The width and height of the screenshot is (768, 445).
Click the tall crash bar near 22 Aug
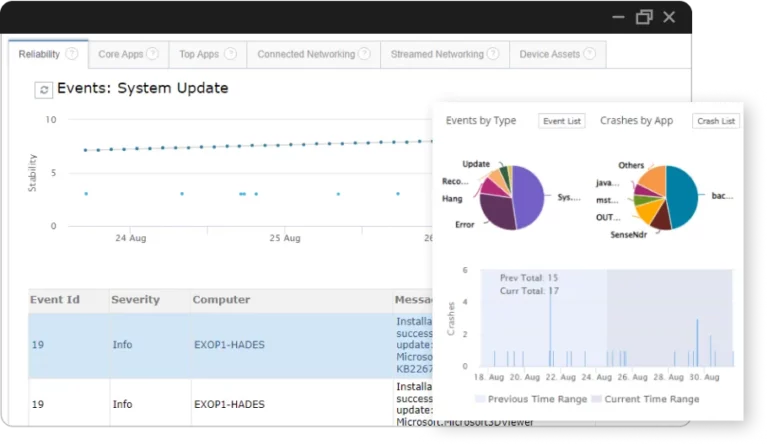coord(550,327)
